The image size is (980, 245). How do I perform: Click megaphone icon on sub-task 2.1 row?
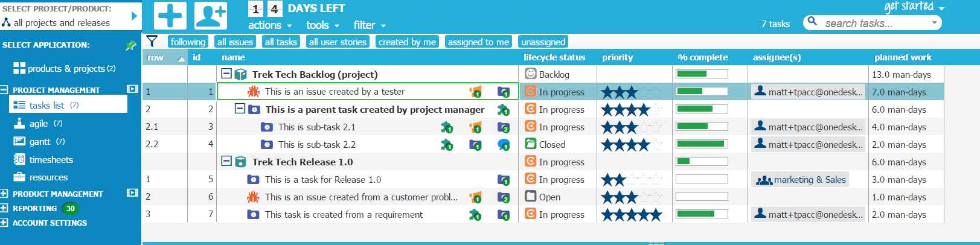476,127
